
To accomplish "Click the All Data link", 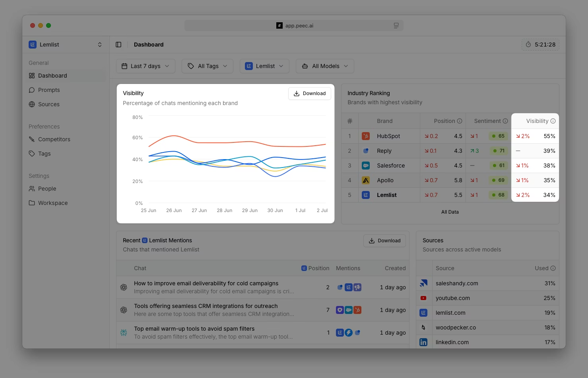I will click(x=450, y=212).
